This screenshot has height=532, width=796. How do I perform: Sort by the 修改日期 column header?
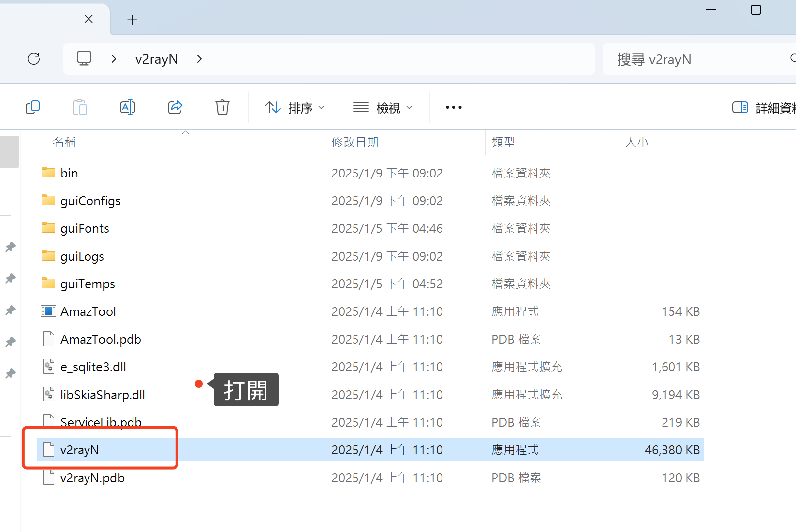[355, 142]
